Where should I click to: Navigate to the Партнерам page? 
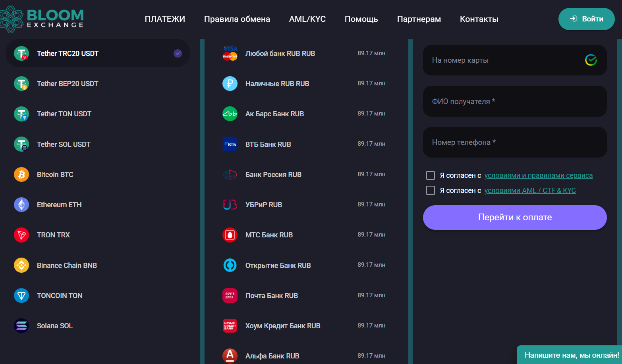click(419, 19)
